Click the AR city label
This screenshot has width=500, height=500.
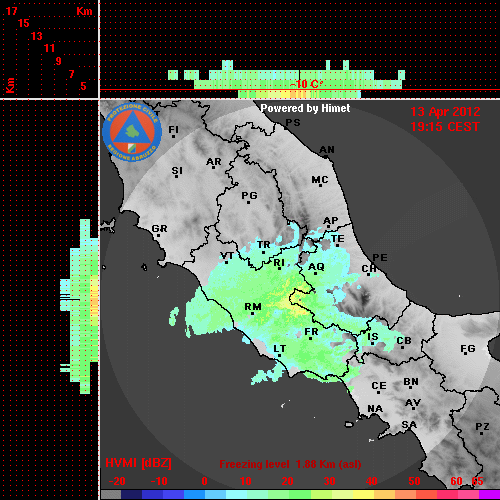pos(214,162)
